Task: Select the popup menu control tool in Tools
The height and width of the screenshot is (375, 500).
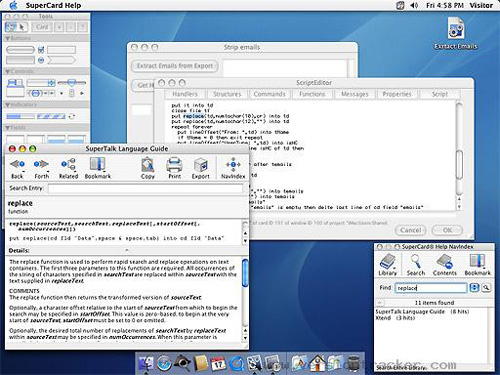Action: [x=41, y=82]
